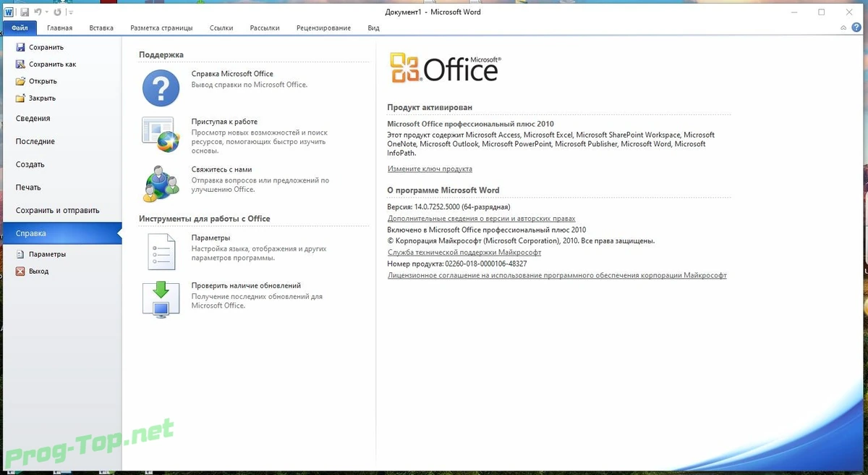
Task: Click the ribbon help question mark icon
Action: [x=856, y=28]
